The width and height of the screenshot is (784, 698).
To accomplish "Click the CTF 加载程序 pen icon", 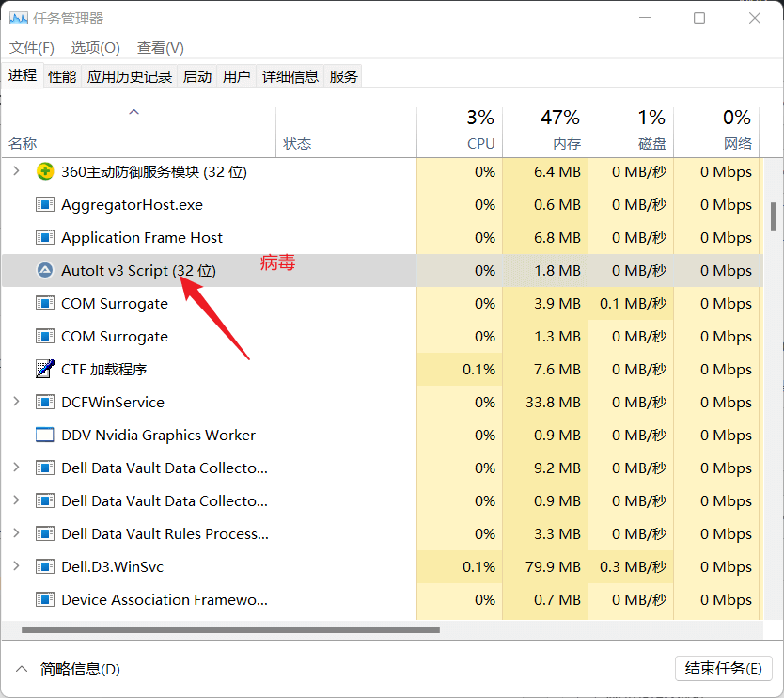I will (x=45, y=369).
